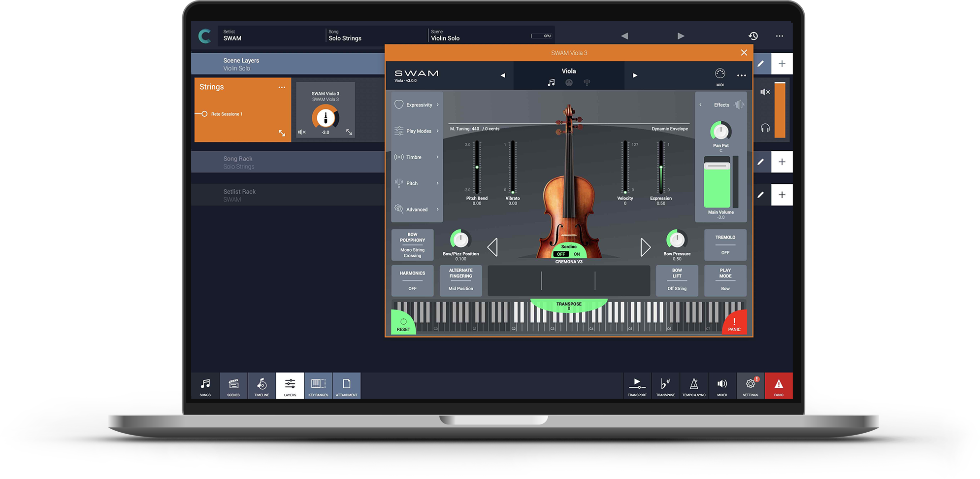Image resolution: width=980 pixels, height=479 pixels.
Task: Expand the Timbre section
Action: pos(417,157)
